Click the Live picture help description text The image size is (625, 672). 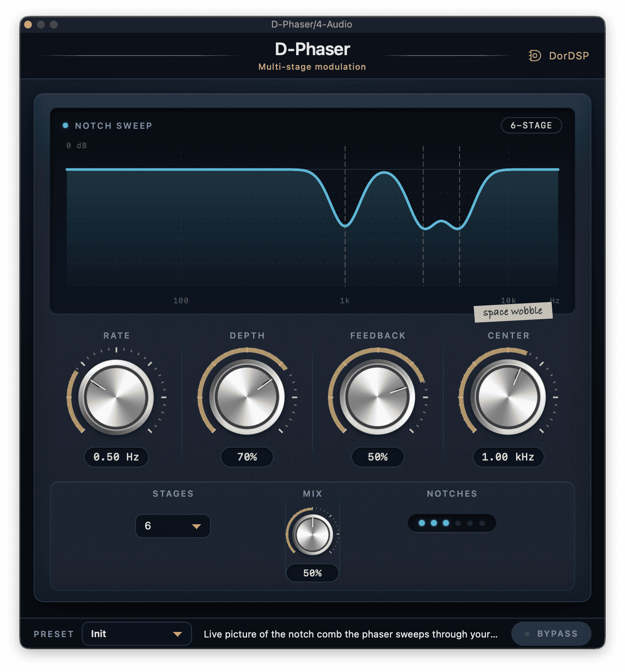[x=351, y=634]
